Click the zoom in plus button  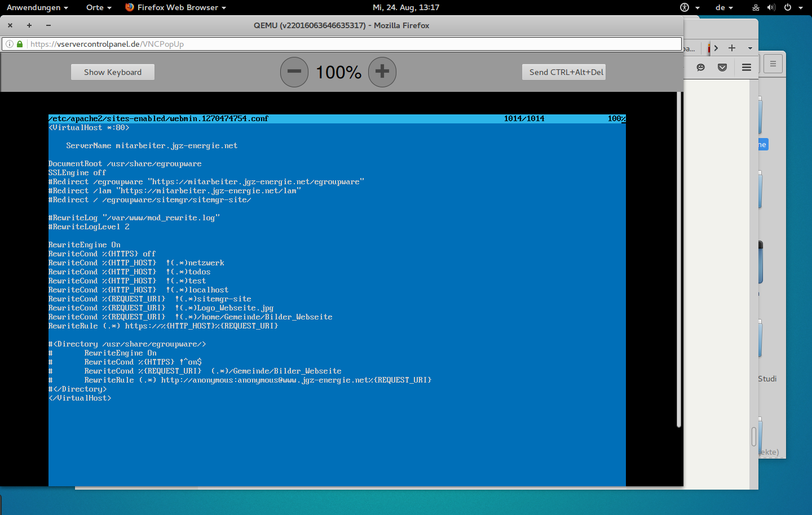382,72
